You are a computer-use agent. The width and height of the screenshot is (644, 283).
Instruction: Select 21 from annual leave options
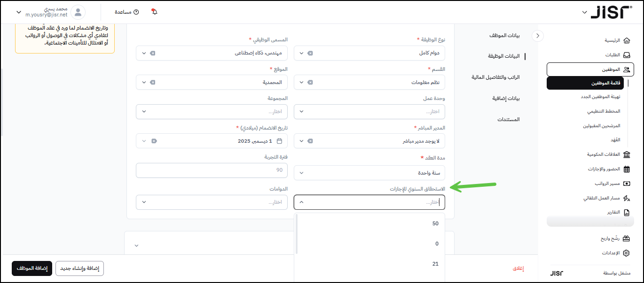click(x=435, y=264)
